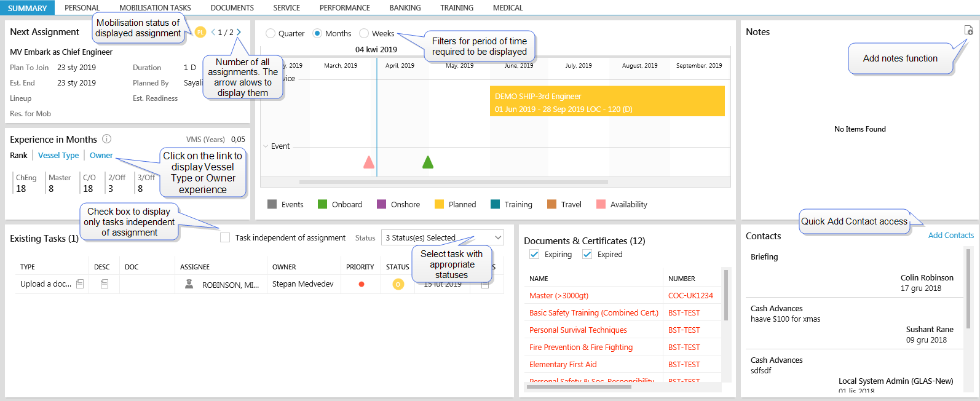
Task: Click the yellow Planned legend swatch
Action: (439, 204)
